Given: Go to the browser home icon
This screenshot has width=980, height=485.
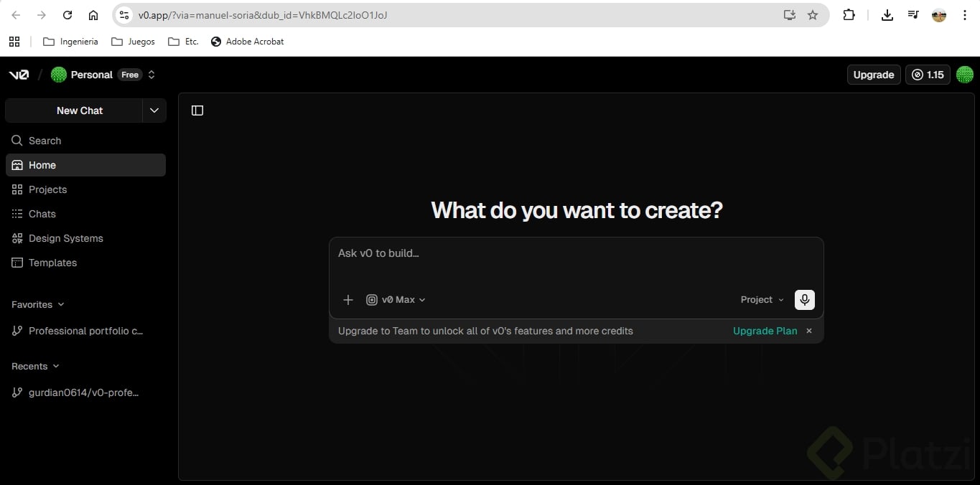Looking at the screenshot, I should coord(93,15).
